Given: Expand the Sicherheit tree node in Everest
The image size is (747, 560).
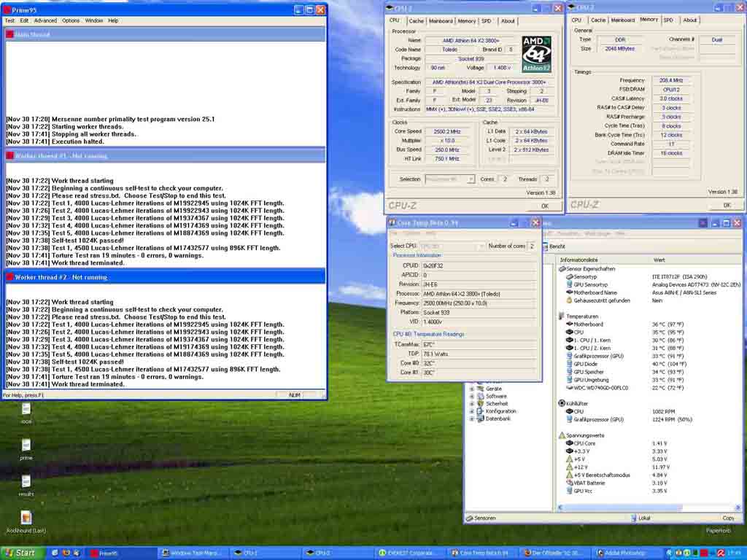Looking at the screenshot, I should (x=472, y=404).
